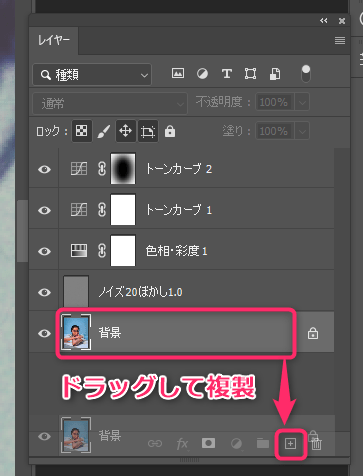Click the 不透明度 100% value field
The image size is (363, 476).
tap(275, 102)
